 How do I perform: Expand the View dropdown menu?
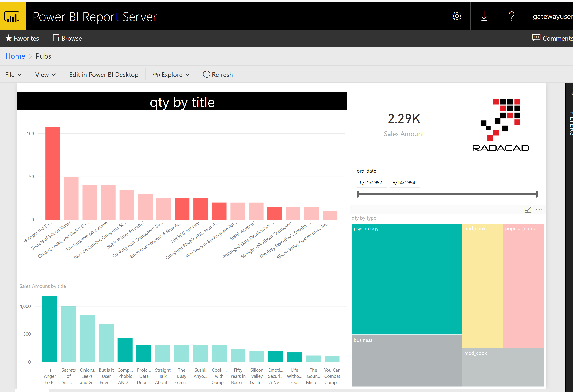point(45,75)
